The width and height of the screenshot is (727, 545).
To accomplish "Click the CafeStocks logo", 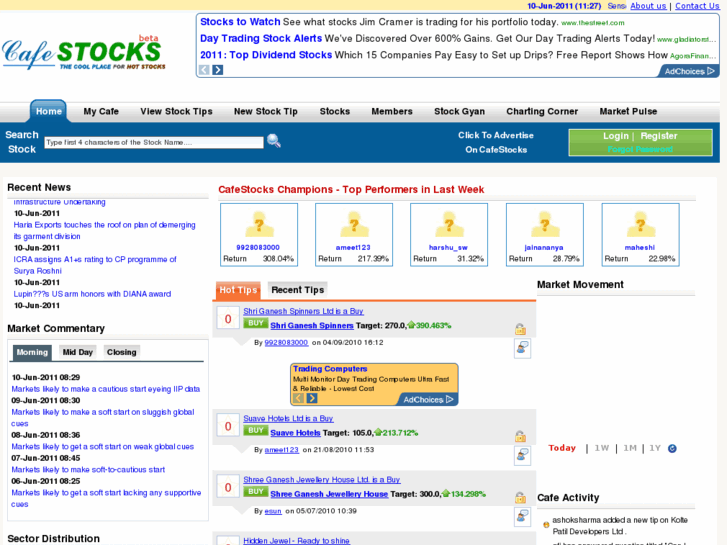I will [x=83, y=53].
